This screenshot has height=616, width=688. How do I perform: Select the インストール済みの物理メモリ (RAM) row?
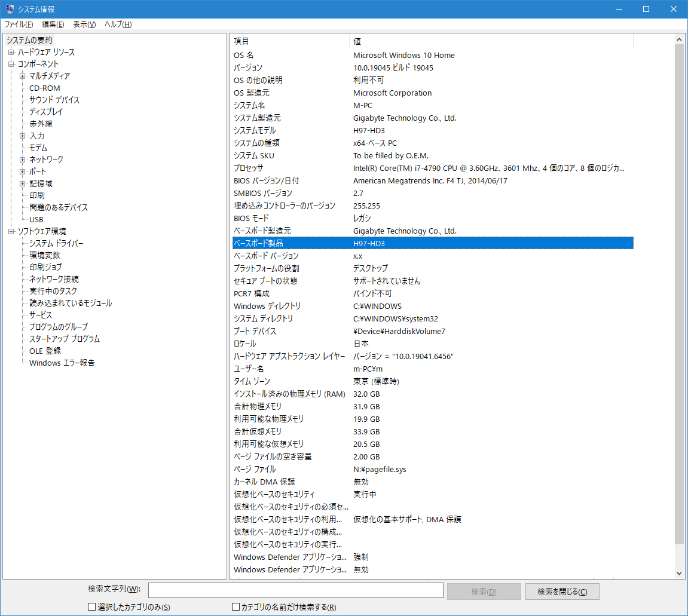[433, 394]
